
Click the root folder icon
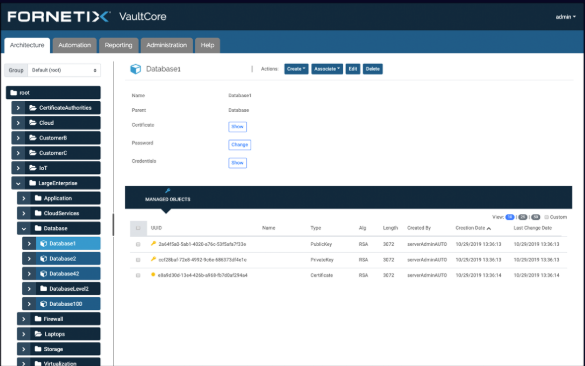14,93
